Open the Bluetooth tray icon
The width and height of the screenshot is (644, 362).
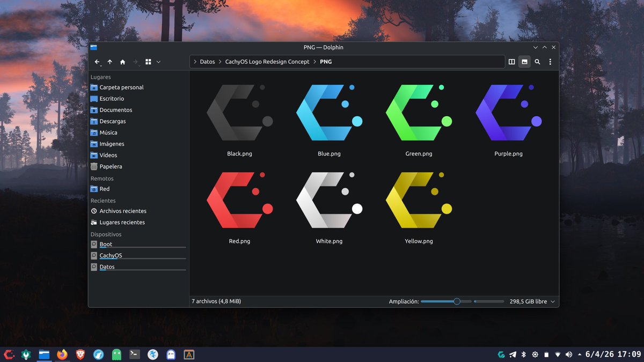(x=524, y=354)
